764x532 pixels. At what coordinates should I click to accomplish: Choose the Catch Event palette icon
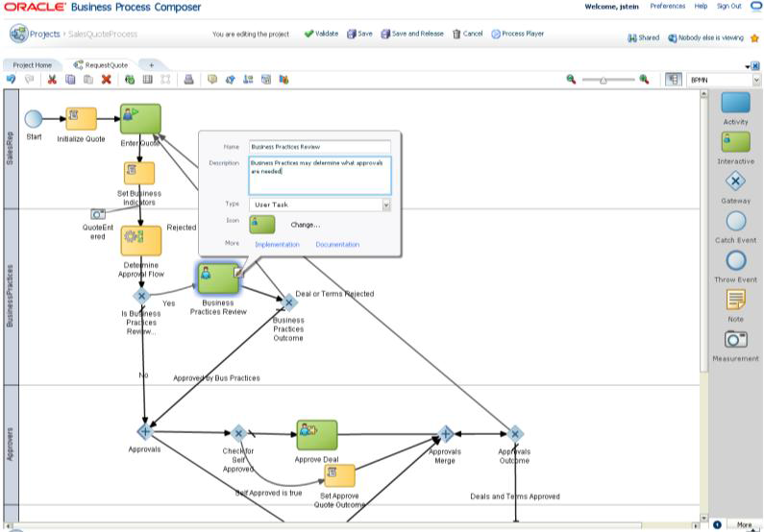click(735, 222)
